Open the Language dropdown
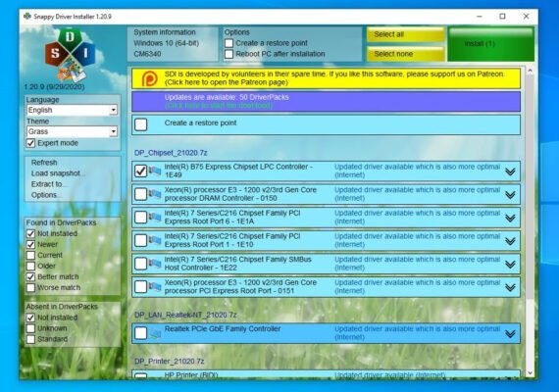This screenshot has height=392, width=559. click(x=72, y=110)
